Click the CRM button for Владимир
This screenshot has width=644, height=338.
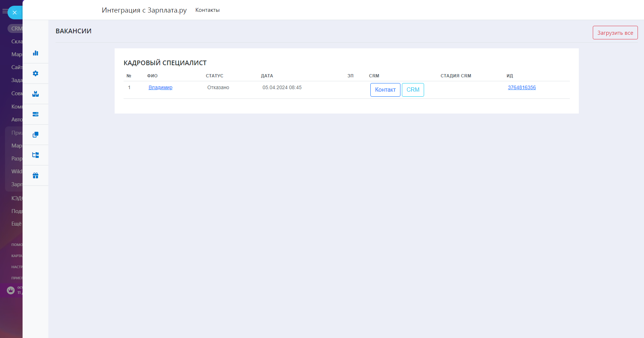pos(413,90)
